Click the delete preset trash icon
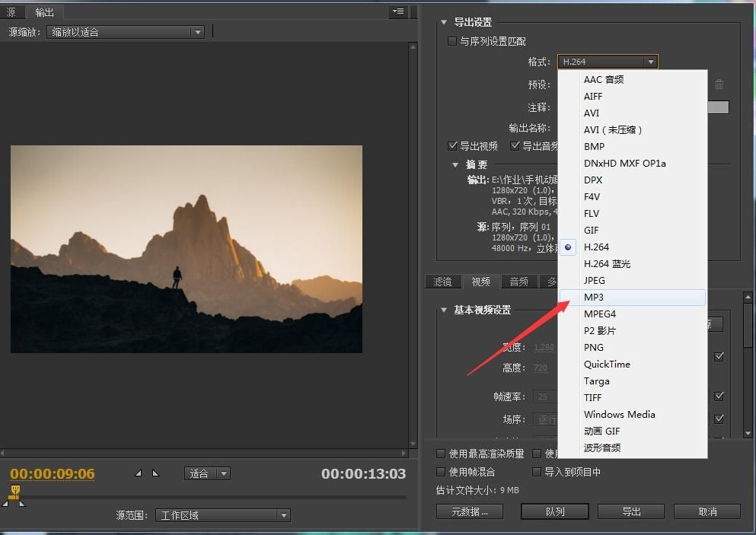Image resolution: width=756 pixels, height=535 pixels. tap(719, 85)
